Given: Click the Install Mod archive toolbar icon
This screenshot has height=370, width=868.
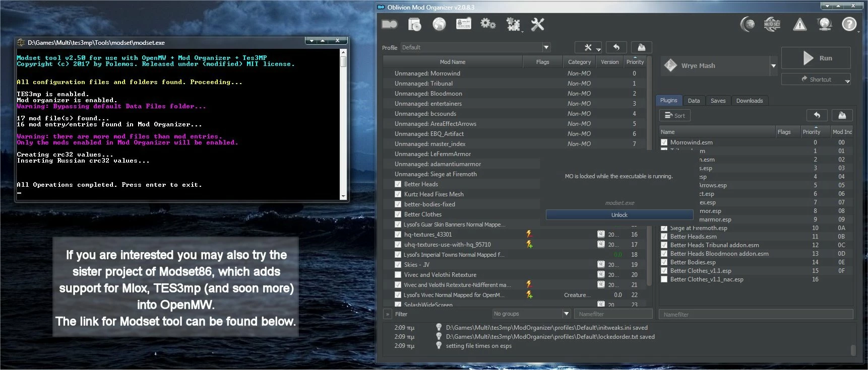Looking at the screenshot, I should [x=414, y=24].
